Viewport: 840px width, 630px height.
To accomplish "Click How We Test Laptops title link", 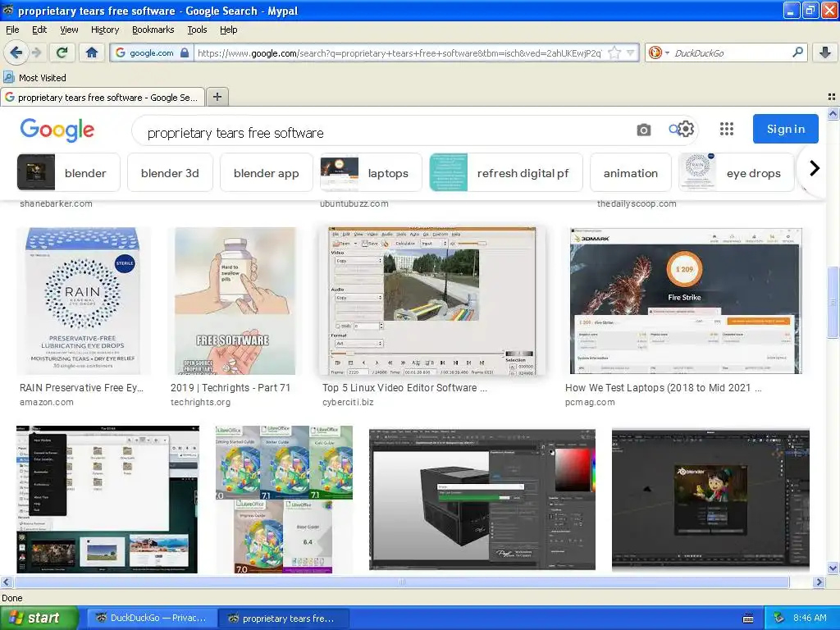I will click(663, 387).
